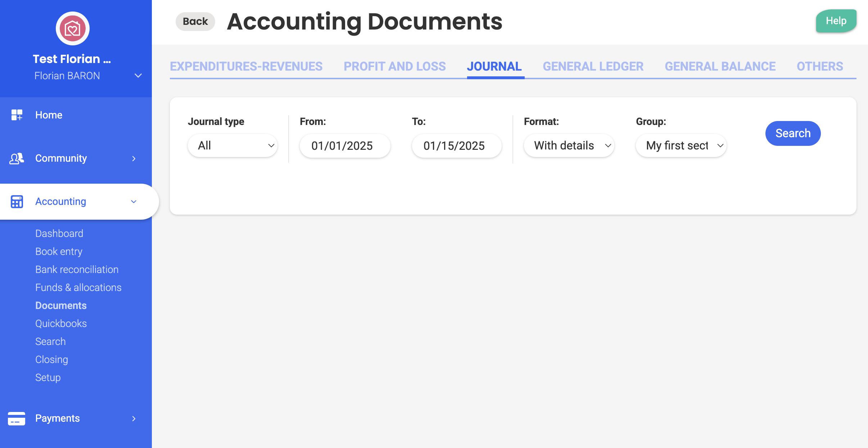868x448 pixels.
Task: Collapse the Accounting menu chevron
Action: point(134,202)
